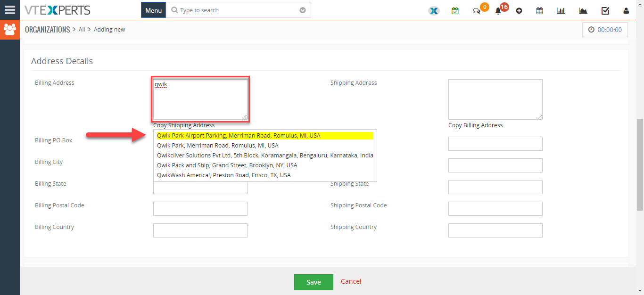Open the user profile icon

(626, 10)
